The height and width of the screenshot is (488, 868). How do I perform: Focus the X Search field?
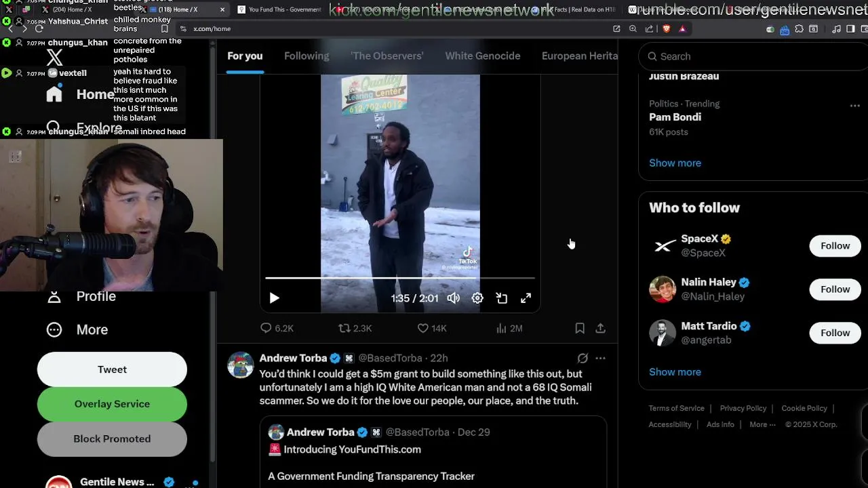coord(753,56)
